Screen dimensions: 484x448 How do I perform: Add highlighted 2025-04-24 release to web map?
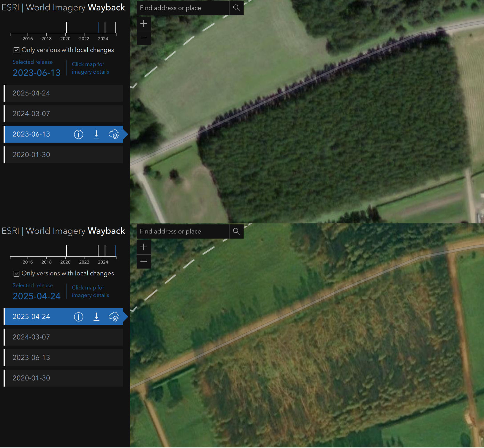click(114, 317)
